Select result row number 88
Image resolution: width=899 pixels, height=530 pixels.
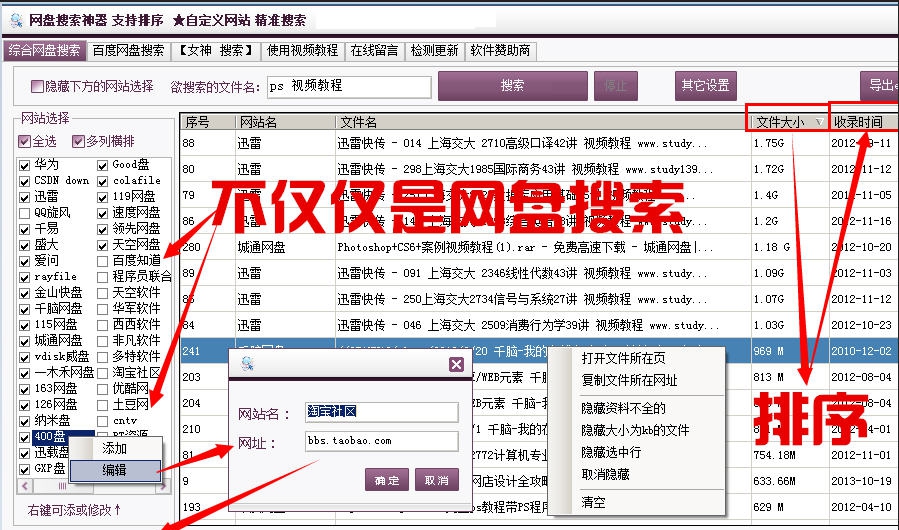(539, 143)
